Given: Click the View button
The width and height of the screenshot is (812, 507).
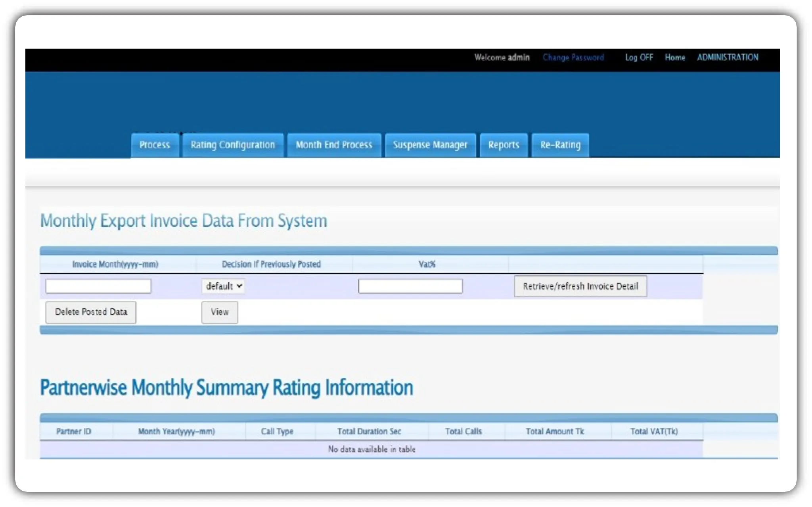Looking at the screenshot, I should pyautogui.click(x=220, y=312).
